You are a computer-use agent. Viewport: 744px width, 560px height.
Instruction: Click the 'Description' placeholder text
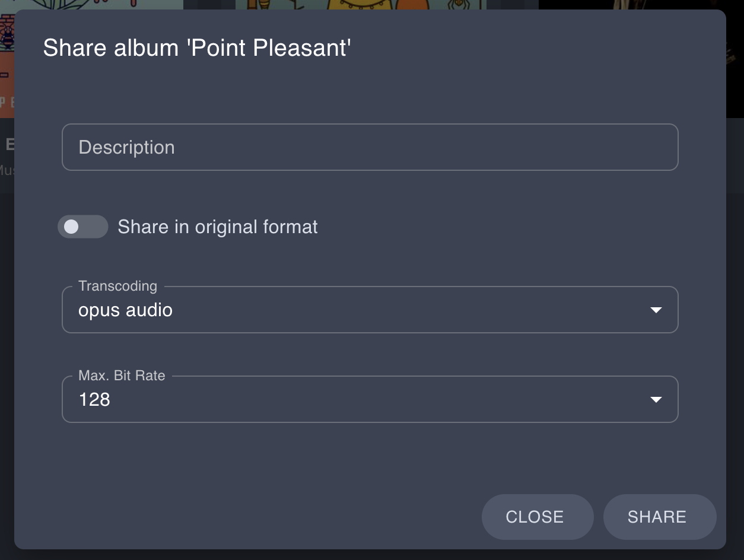126,147
